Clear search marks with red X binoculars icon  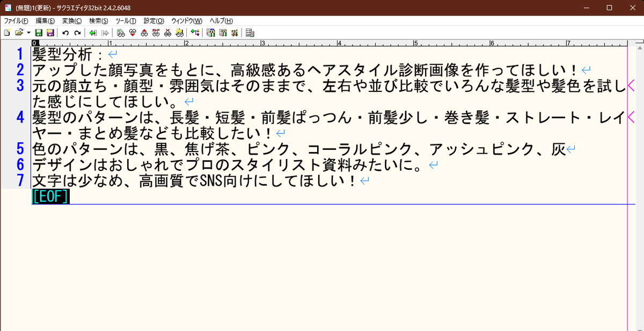[168, 33]
